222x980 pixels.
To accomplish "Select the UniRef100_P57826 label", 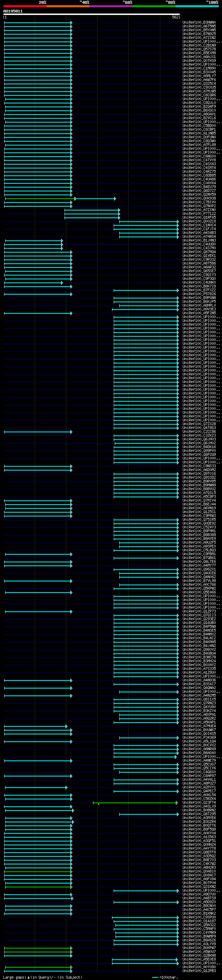I will tap(199, 294).
